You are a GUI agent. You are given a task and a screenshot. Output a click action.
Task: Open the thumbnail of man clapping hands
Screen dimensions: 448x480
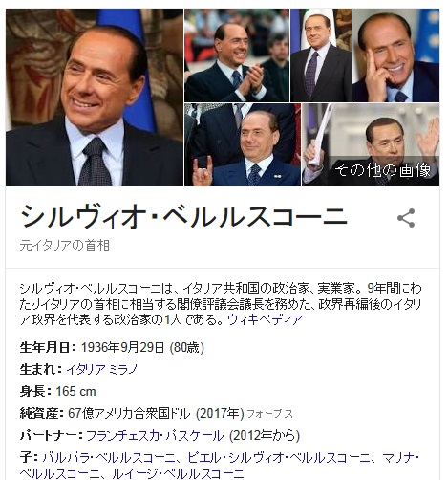point(237,55)
